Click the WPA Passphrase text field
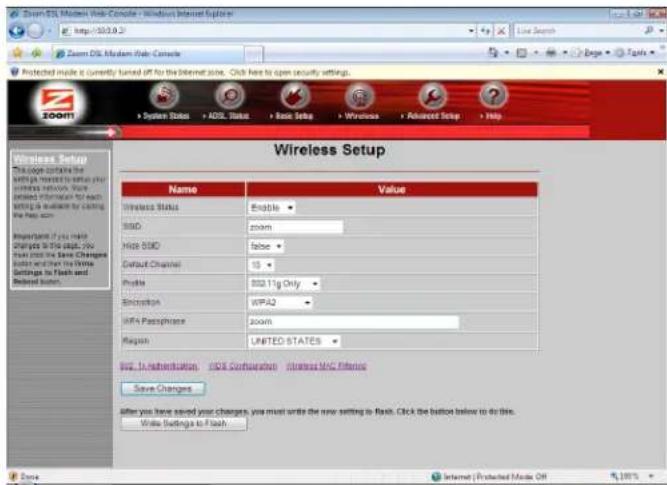The image size is (667, 485). 353,322
